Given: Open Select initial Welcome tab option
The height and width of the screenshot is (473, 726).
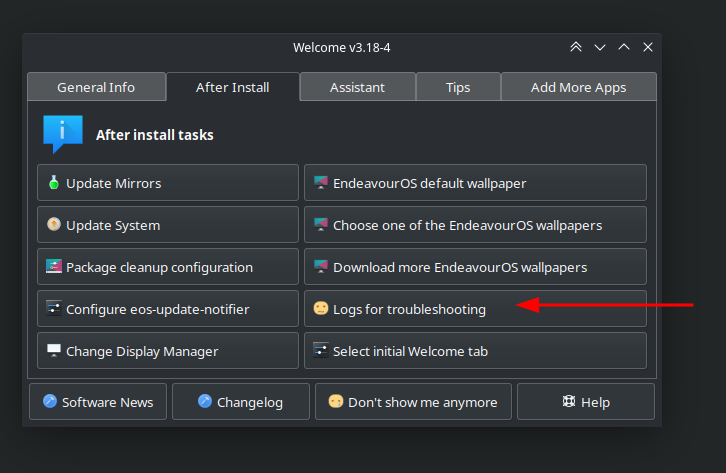Looking at the screenshot, I should pos(475,351).
